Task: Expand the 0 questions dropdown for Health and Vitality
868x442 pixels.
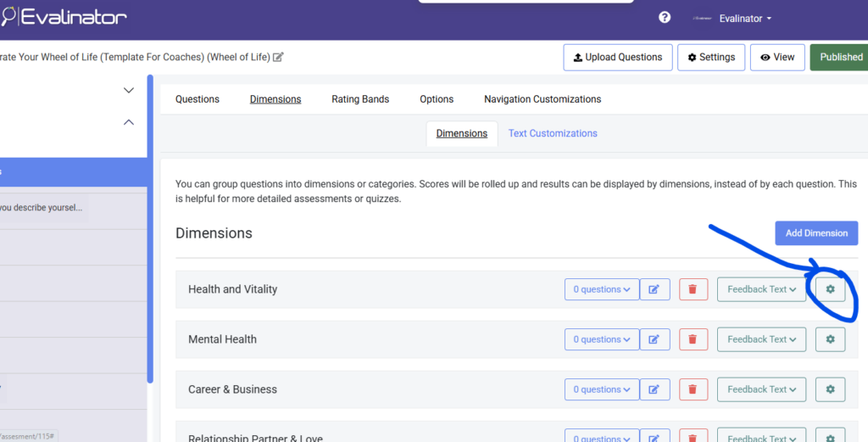Action: coord(601,289)
